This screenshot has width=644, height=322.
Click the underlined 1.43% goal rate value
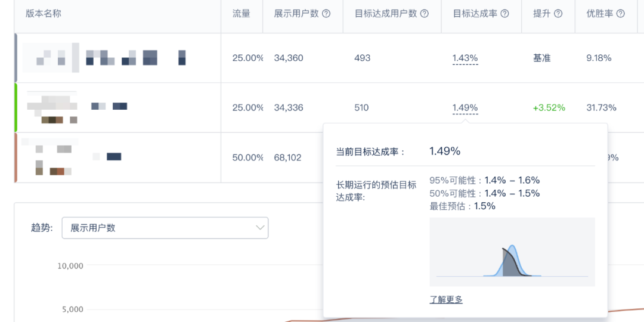click(465, 58)
